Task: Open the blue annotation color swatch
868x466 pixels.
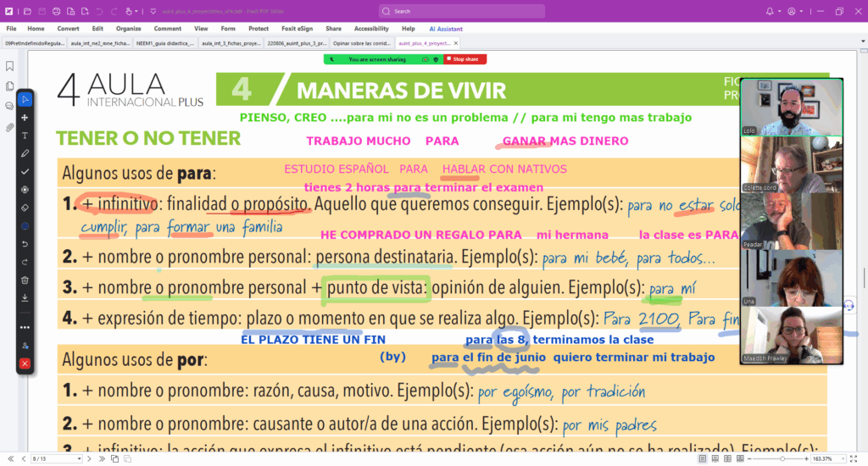Action: pos(25,226)
